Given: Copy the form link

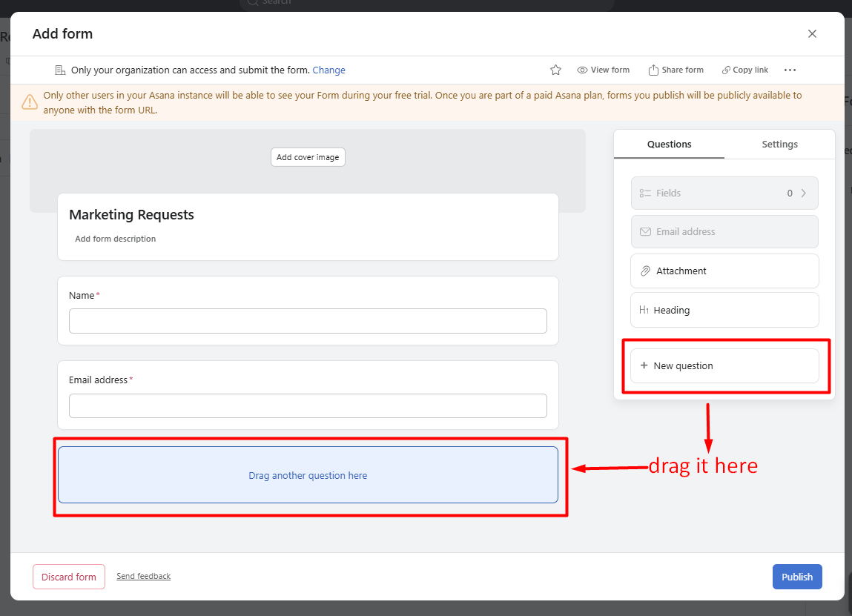Looking at the screenshot, I should tap(744, 70).
